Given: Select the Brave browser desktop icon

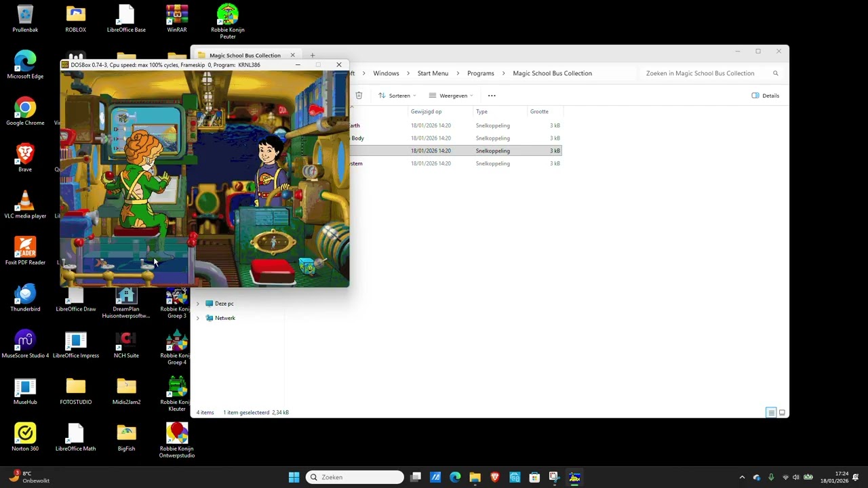Looking at the screenshot, I should point(25,159).
